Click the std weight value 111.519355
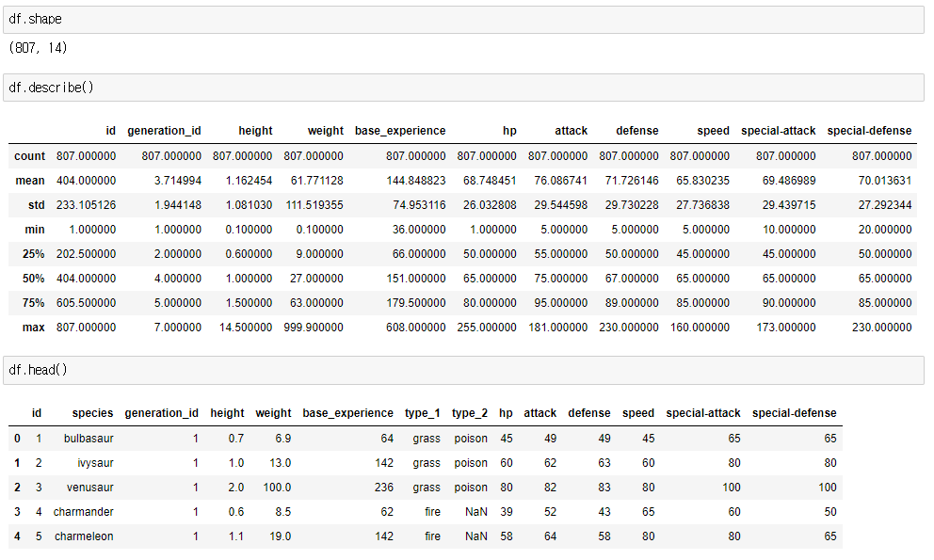Screen dimensions: 934x560 coord(314,205)
